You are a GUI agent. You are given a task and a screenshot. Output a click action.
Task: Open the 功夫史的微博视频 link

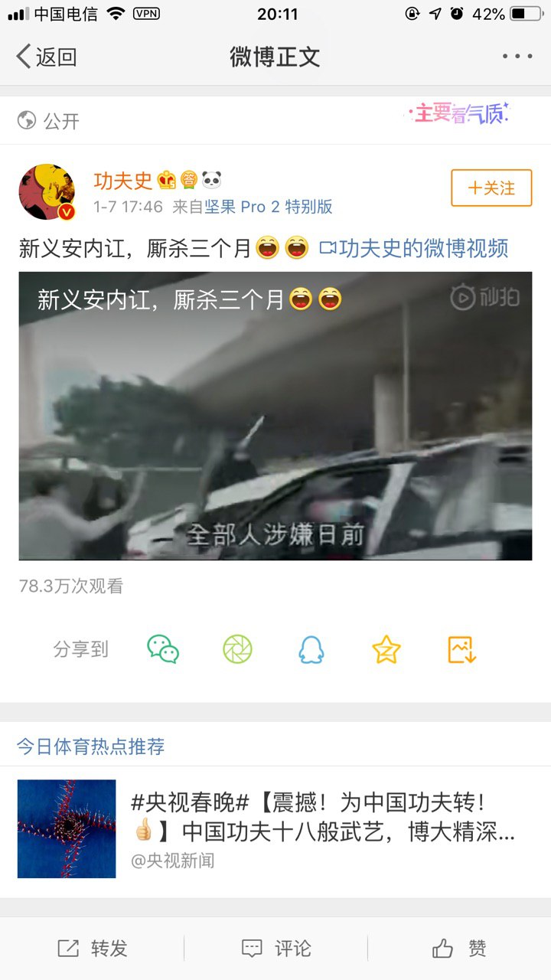point(413,248)
